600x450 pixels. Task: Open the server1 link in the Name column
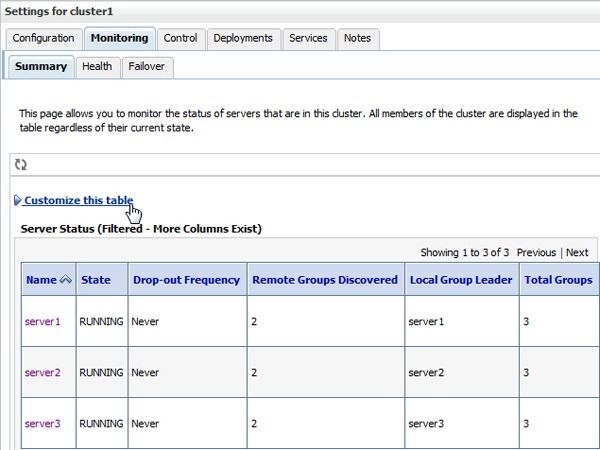(x=42, y=321)
